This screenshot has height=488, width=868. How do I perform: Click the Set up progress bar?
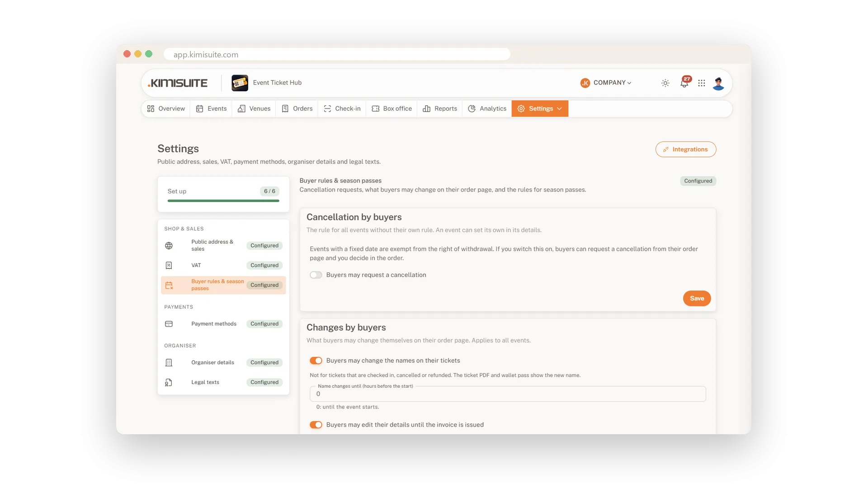pos(223,201)
